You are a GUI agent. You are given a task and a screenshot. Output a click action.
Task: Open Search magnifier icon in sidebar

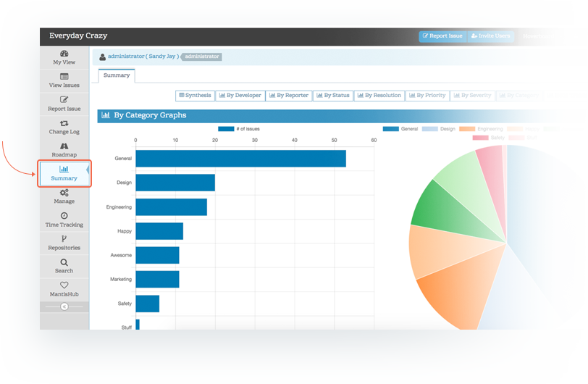click(64, 262)
